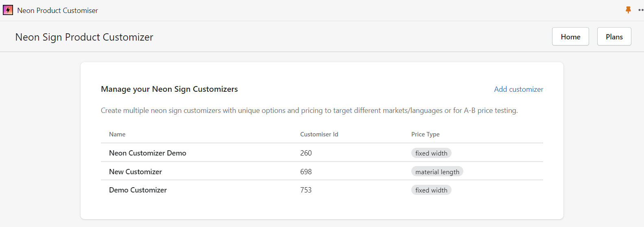The height and width of the screenshot is (227, 644).
Task: Click the Neon Sign Product Customizer heading
Action: point(84,37)
